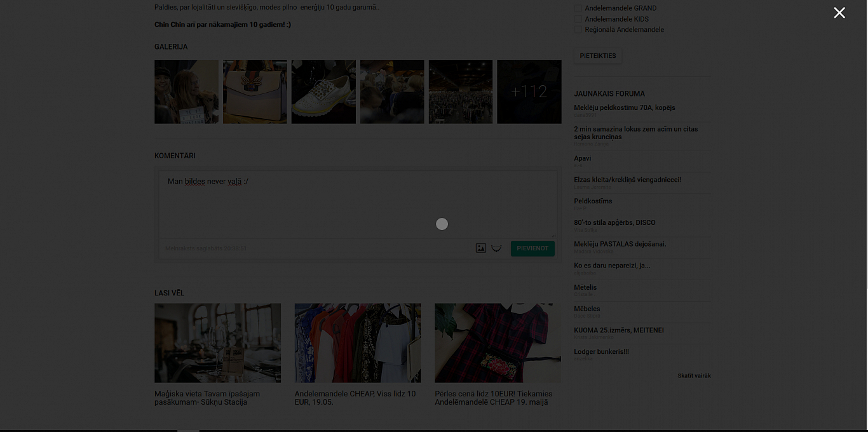The height and width of the screenshot is (432, 868).
Task: Open first gallery photo of two women
Action: [186, 91]
